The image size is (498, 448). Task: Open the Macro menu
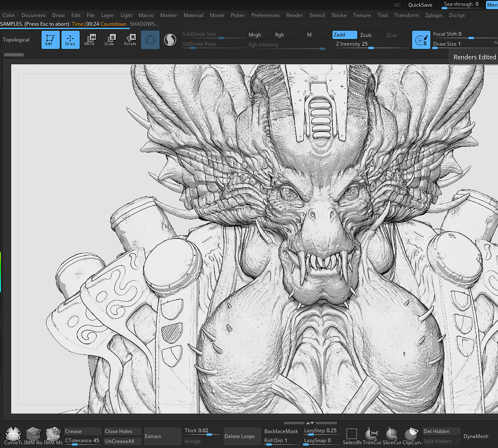click(146, 15)
